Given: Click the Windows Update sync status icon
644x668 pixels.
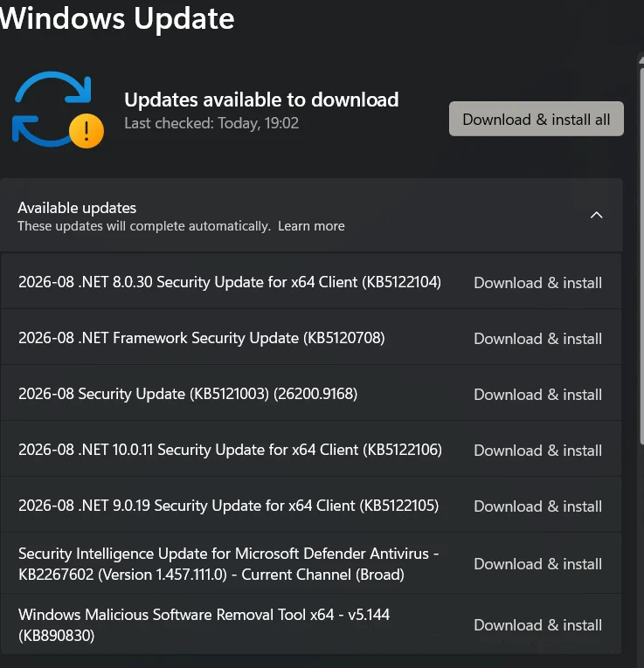Looking at the screenshot, I should tap(58, 109).
